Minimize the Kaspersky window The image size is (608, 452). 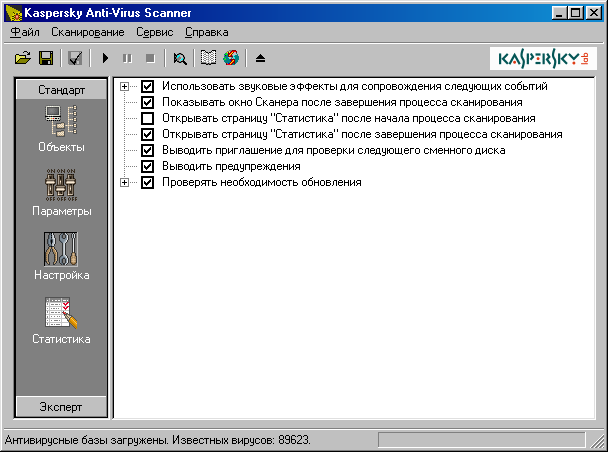559,13
